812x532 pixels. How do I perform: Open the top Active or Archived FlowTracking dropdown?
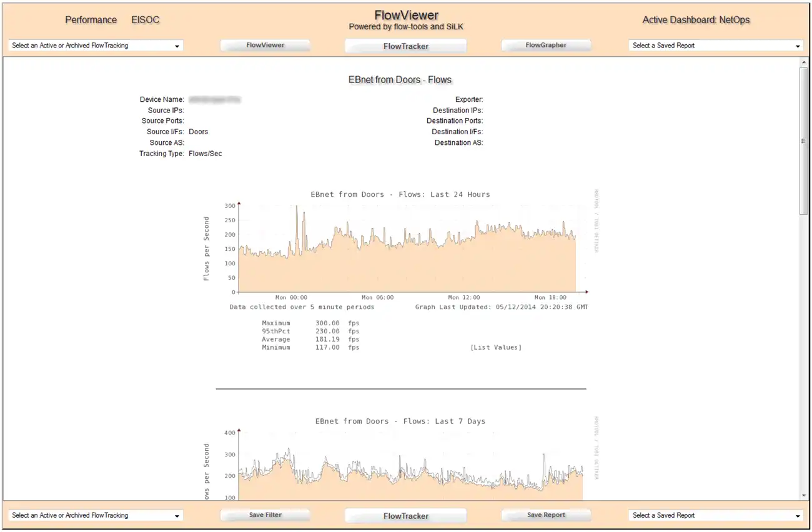tap(96, 46)
